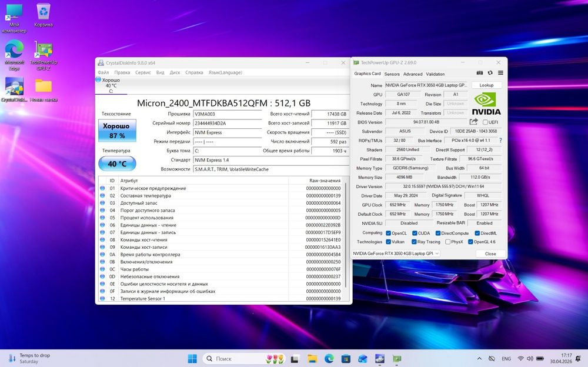
Task: Open the Windows Start button
Action: pos(192,359)
